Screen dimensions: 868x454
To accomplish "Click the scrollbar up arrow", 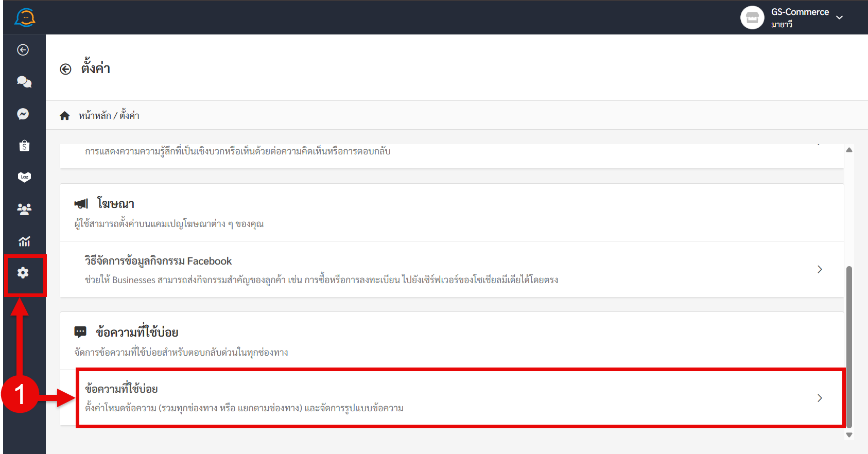I will (849, 150).
